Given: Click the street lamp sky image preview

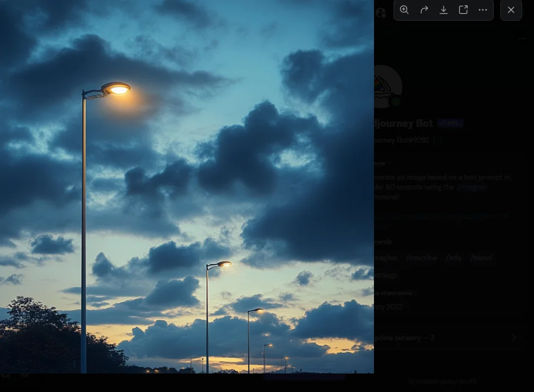Looking at the screenshot, I should (187, 187).
